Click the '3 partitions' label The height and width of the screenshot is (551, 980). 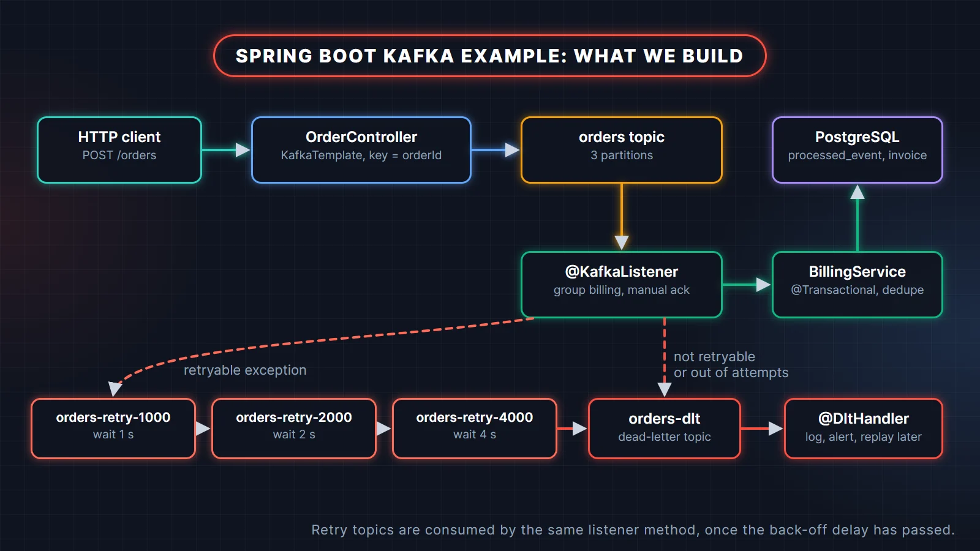622,156
